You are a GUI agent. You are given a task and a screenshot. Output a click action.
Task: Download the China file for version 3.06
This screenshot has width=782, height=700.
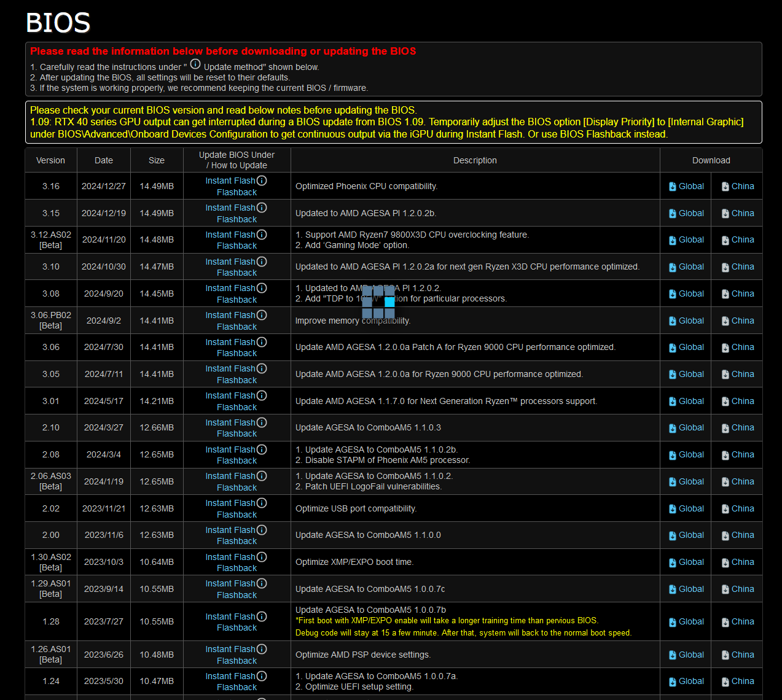(x=743, y=347)
